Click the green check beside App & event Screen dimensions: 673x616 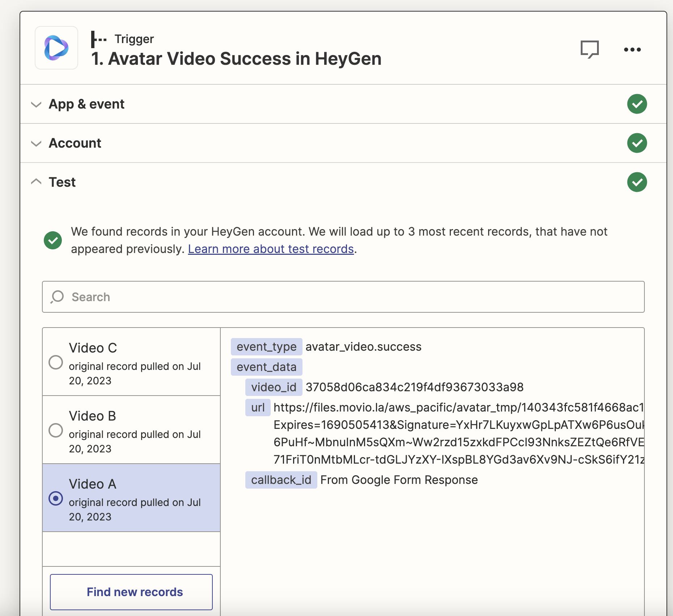[x=637, y=104]
